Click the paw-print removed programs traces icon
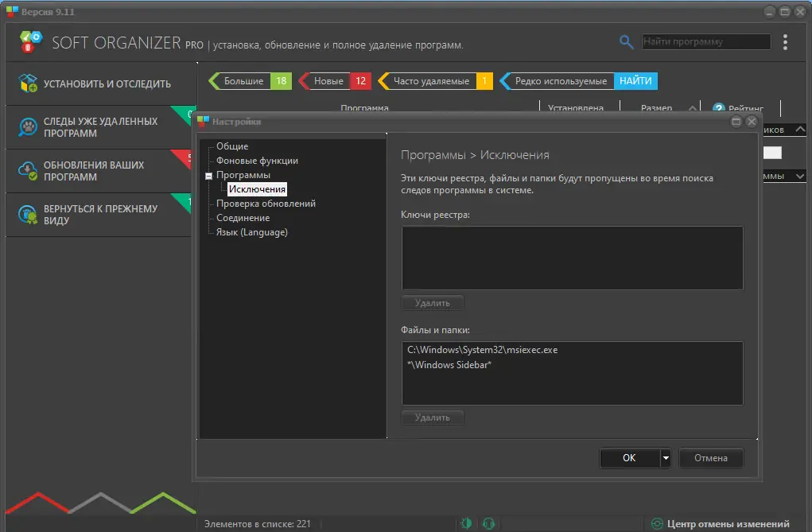The image size is (812, 532). tap(28, 127)
